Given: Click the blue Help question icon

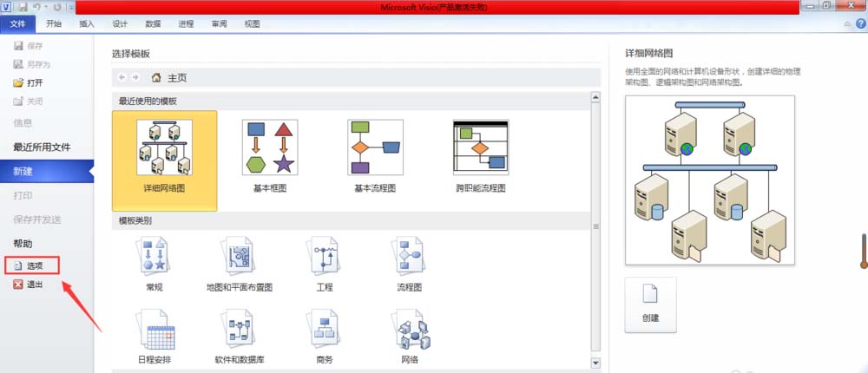Looking at the screenshot, I should coord(861,23).
